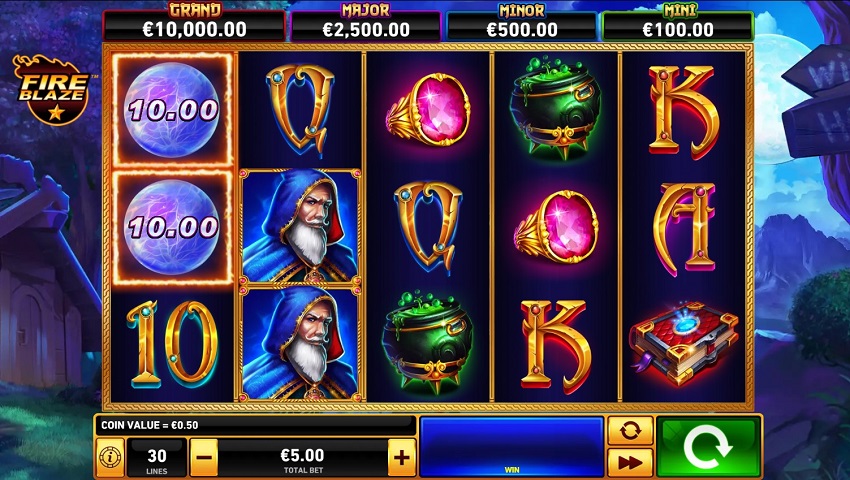This screenshot has width=850, height=480.
Task: Click the golden 10 symbol
Action: click(x=172, y=343)
